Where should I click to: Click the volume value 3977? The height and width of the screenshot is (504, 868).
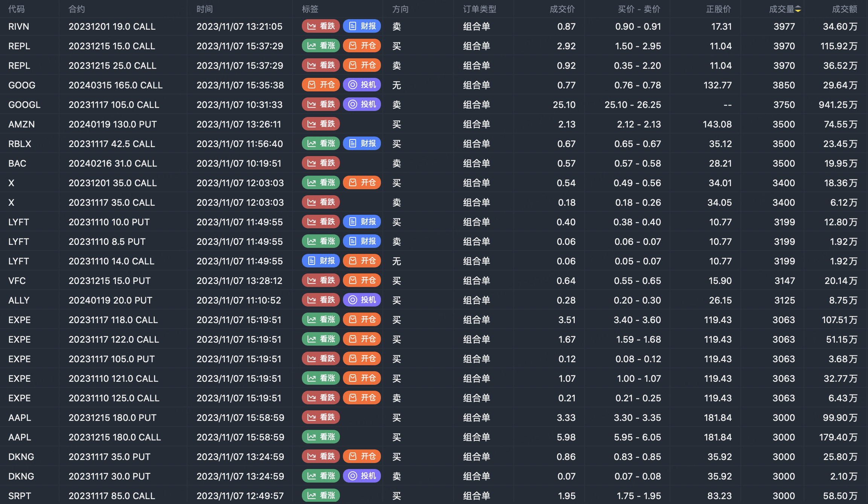click(784, 27)
